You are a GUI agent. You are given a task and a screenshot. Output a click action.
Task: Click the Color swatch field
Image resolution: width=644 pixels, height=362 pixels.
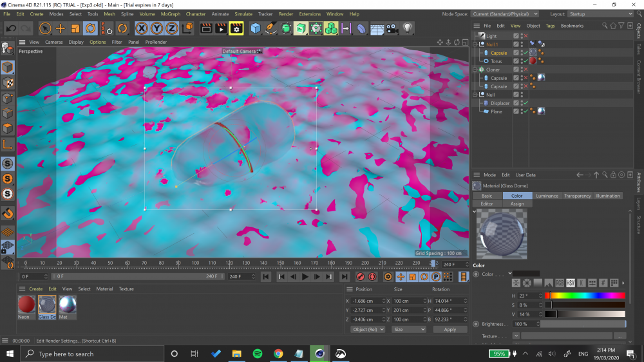(526, 274)
